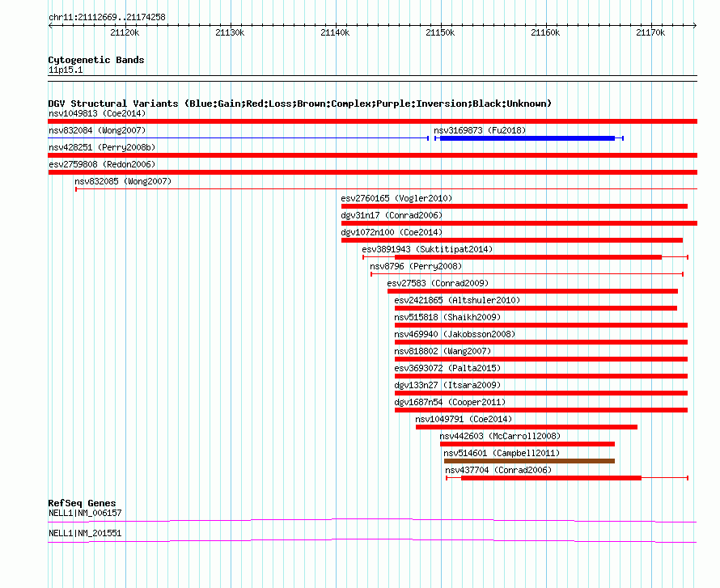Click the red nsv442603 loss bar
This screenshot has height=588, width=720.
[527, 444]
